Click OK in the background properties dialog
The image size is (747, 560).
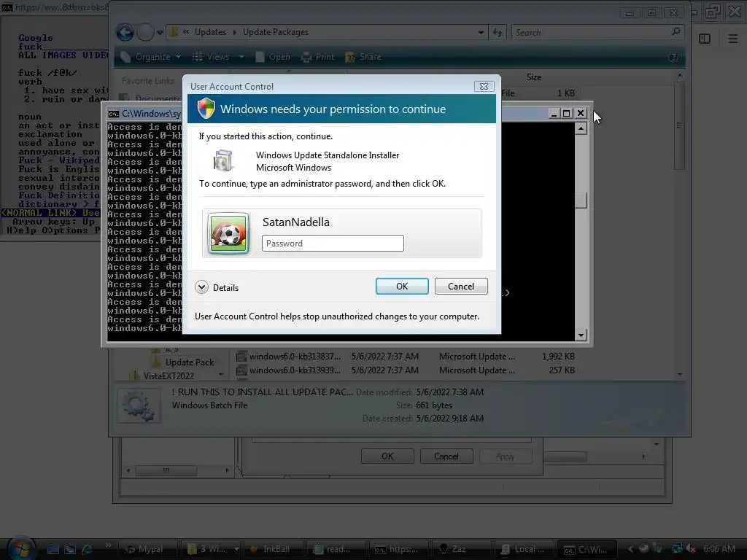tap(387, 456)
